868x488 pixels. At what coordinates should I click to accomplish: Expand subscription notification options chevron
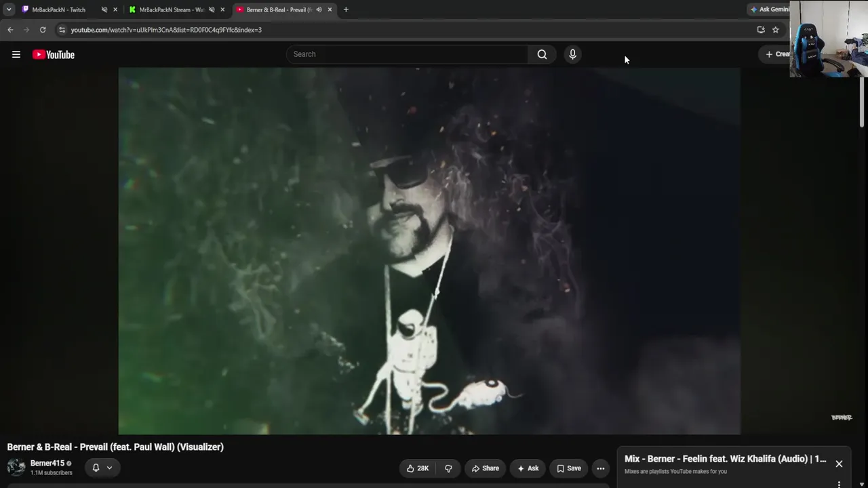tap(109, 468)
